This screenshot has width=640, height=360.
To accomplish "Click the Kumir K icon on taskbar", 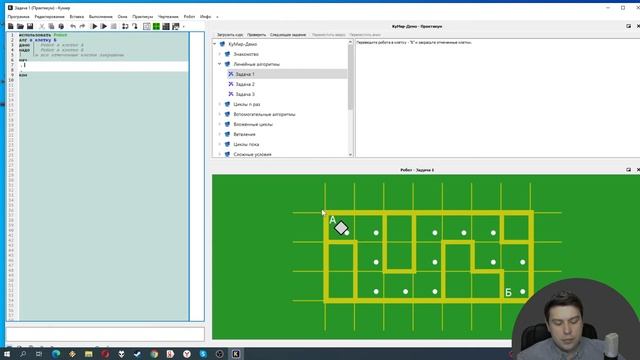I will (236, 354).
